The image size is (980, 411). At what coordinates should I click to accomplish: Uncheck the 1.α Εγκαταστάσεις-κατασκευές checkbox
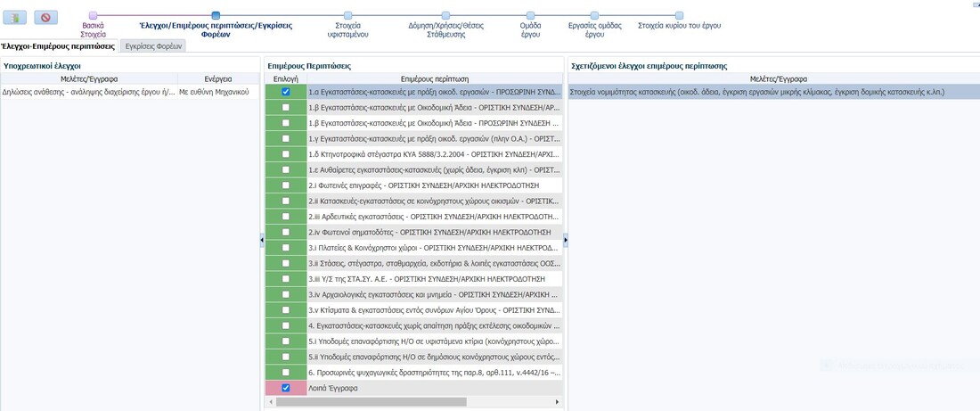pyautogui.click(x=285, y=92)
